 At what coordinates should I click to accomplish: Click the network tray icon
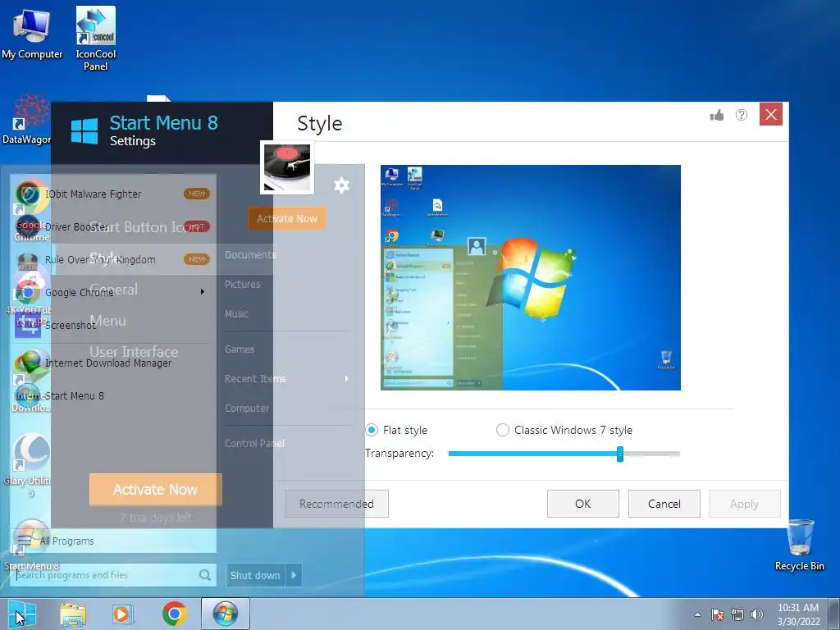tap(737, 614)
